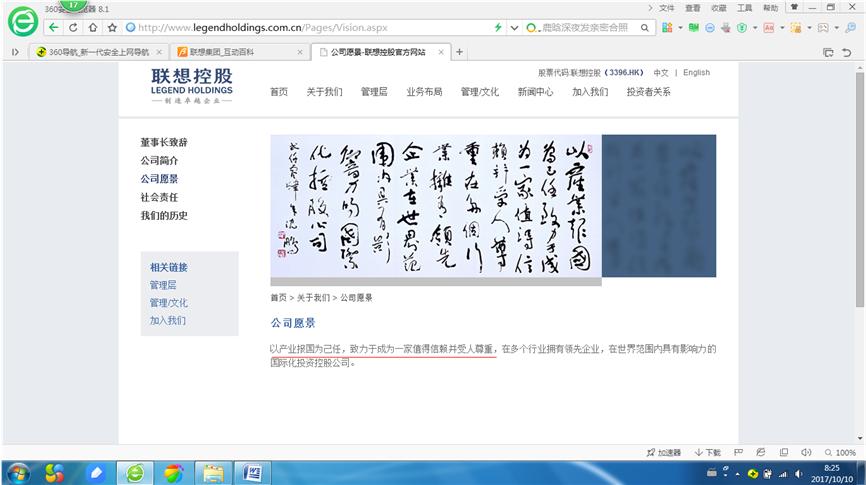Open a new tab with plus button

[x=459, y=52]
